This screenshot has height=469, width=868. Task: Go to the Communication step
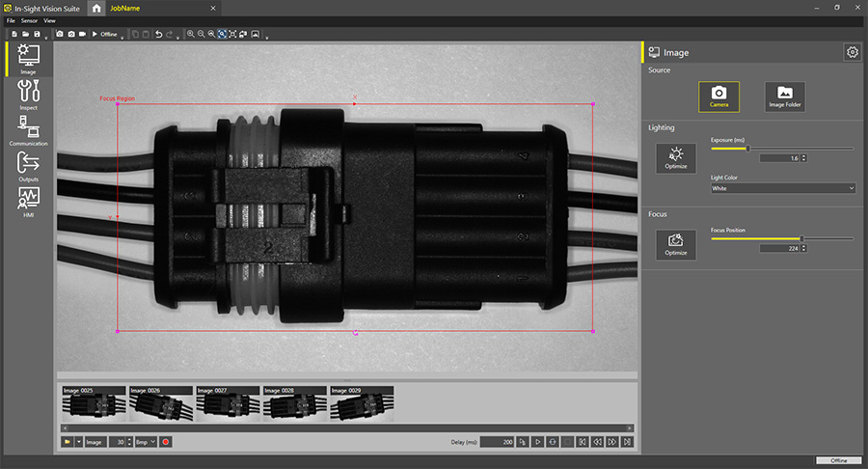pos(28,131)
